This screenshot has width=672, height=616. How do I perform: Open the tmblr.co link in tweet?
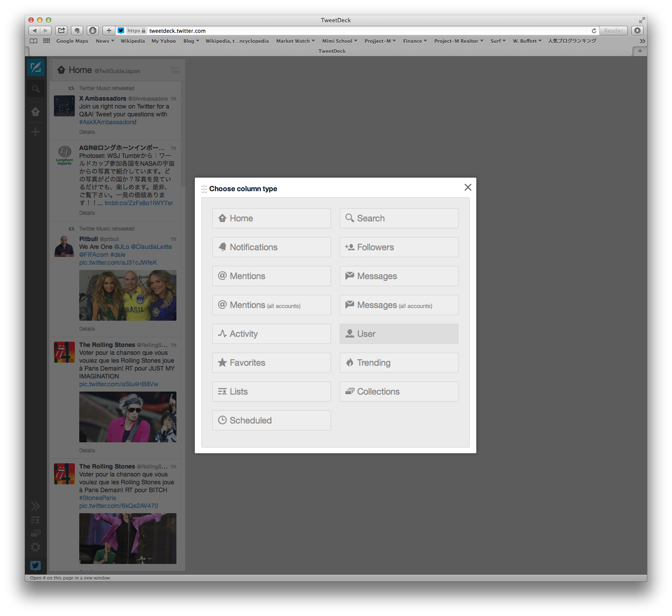click(139, 203)
